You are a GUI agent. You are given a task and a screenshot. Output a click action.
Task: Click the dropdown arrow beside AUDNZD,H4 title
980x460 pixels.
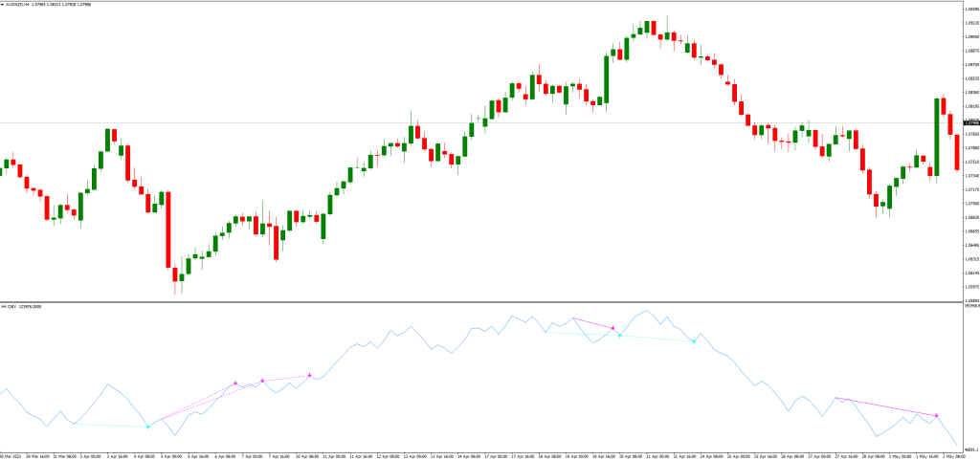2,4
